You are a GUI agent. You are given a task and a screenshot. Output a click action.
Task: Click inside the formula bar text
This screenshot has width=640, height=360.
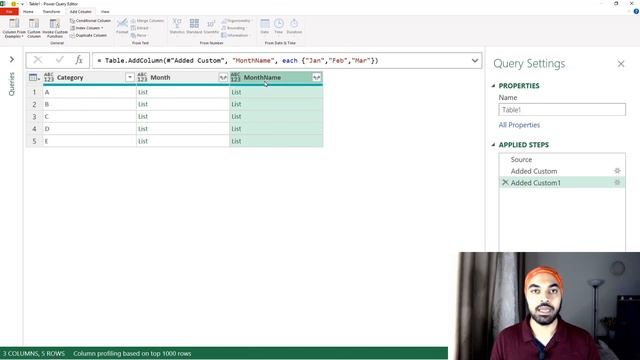click(x=238, y=60)
